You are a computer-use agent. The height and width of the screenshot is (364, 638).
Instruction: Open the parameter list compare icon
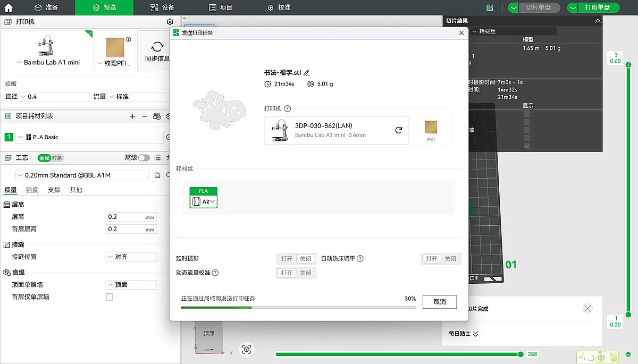pyautogui.click(x=157, y=158)
